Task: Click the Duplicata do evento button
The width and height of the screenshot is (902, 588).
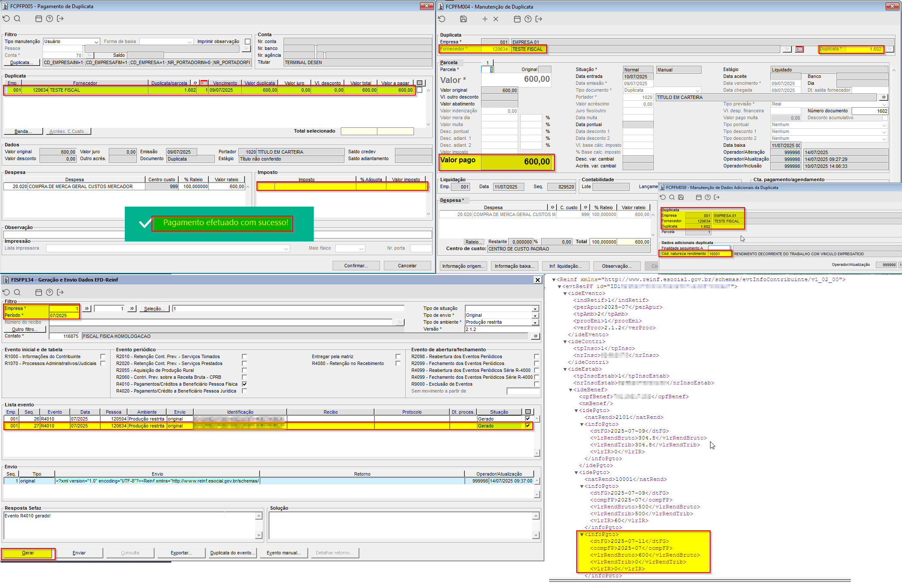Action: click(x=232, y=553)
